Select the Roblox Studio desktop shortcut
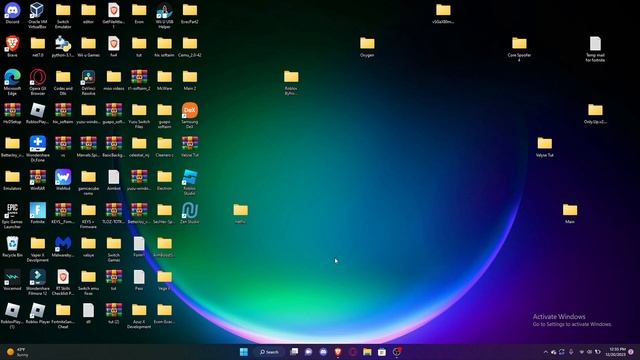 [x=190, y=182]
